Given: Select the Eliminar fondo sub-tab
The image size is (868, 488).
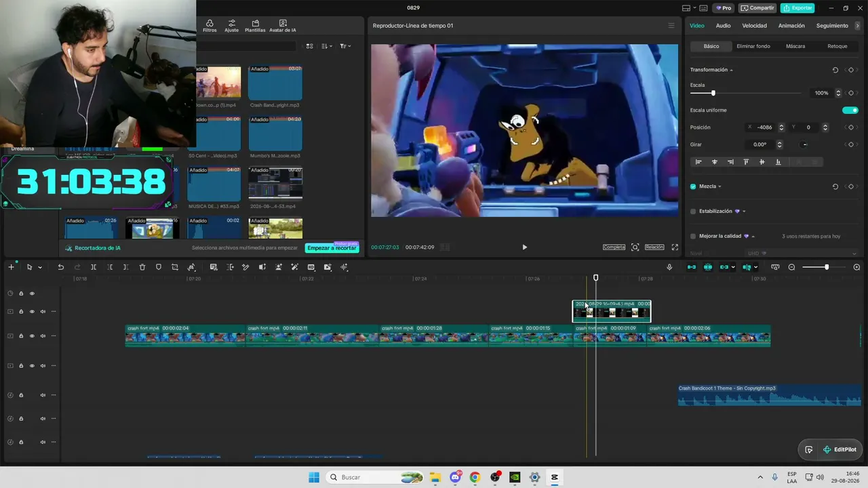Looking at the screenshot, I should click(753, 46).
